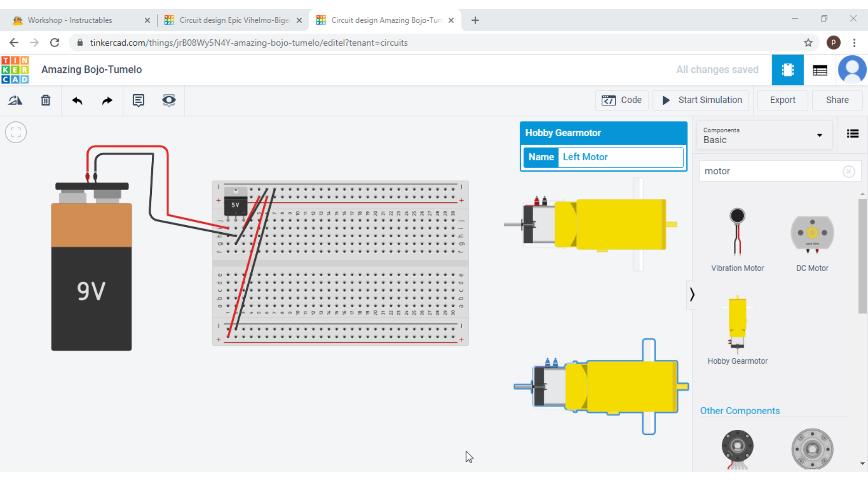Click the Tinkercad logo

coord(15,70)
